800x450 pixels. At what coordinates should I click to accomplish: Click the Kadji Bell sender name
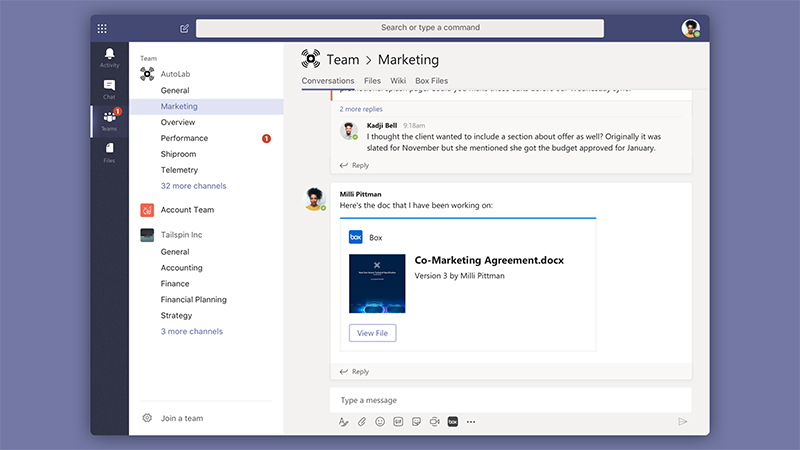point(382,125)
